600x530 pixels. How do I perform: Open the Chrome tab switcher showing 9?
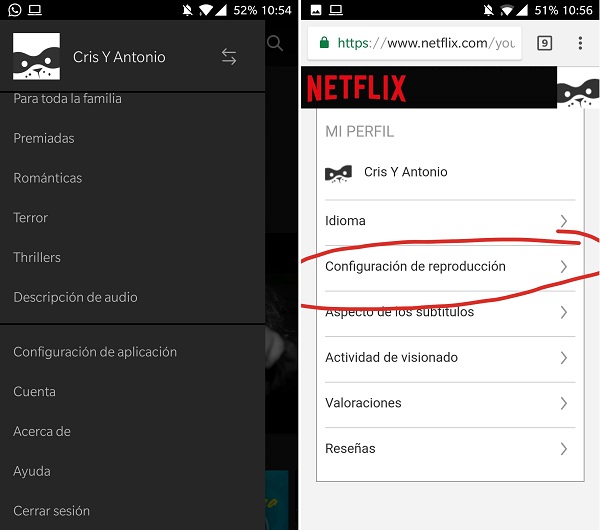pyautogui.click(x=545, y=43)
